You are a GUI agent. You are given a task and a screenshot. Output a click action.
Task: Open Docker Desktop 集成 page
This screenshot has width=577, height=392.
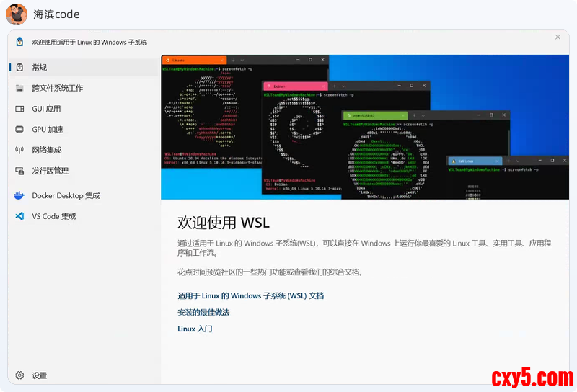84,195
